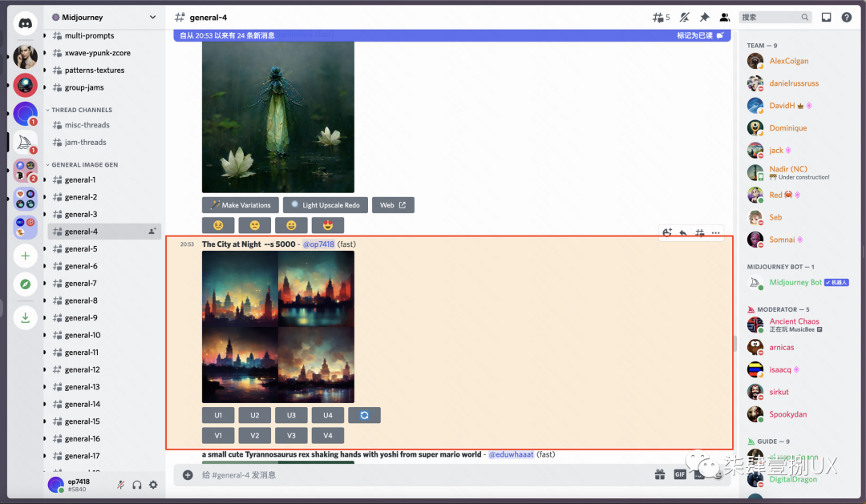Click Make Variations button
Screen dimensions: 866x504
(241, 205)
